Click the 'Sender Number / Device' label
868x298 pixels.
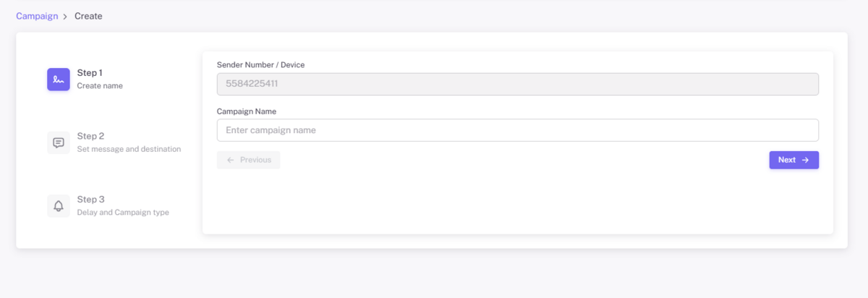260,65
